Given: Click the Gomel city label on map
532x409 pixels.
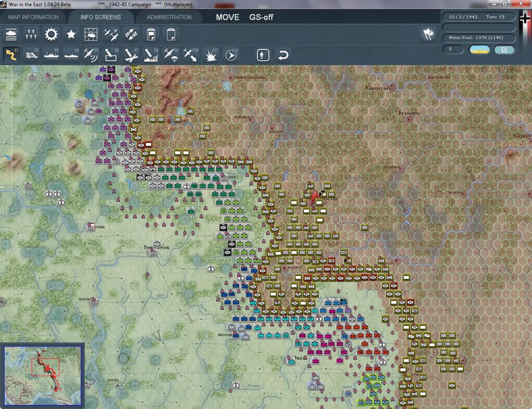Looking at the screenshot, I should 113,380.
